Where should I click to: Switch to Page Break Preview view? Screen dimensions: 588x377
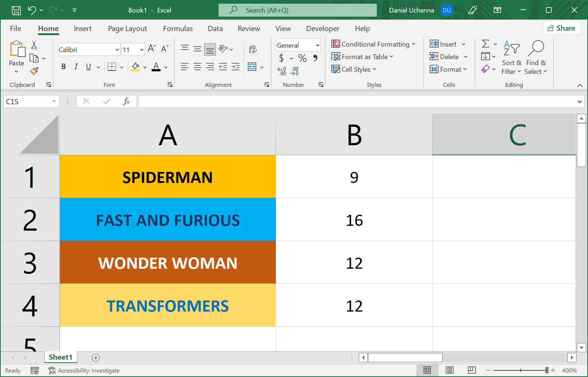click(x=472, y=370)
